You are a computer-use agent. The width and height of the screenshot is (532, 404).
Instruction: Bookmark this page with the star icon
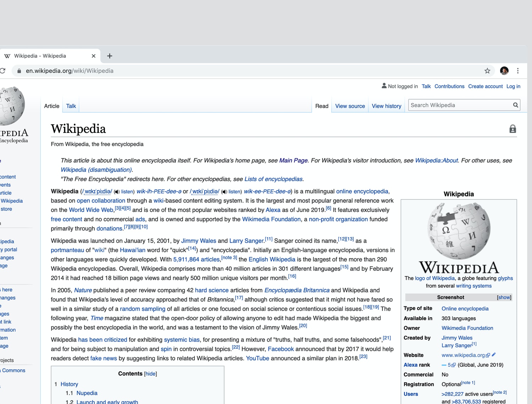(x=487, y=71)
